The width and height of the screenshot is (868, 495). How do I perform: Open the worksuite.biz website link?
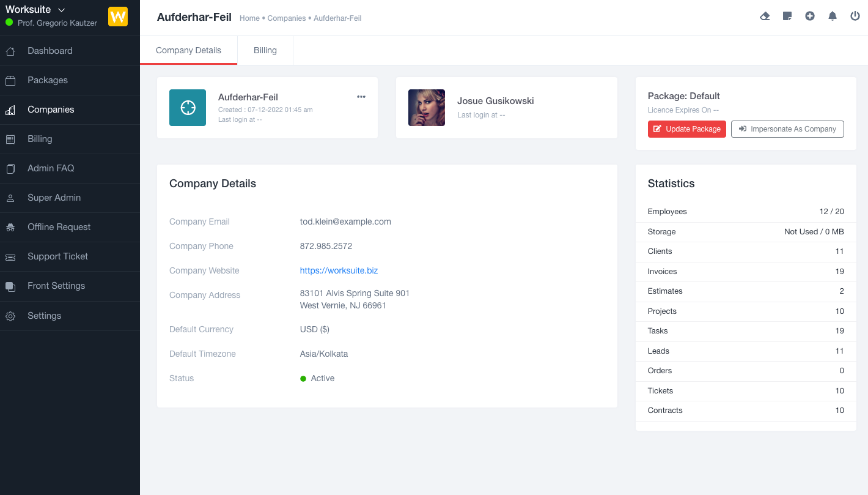pos(339,270)
